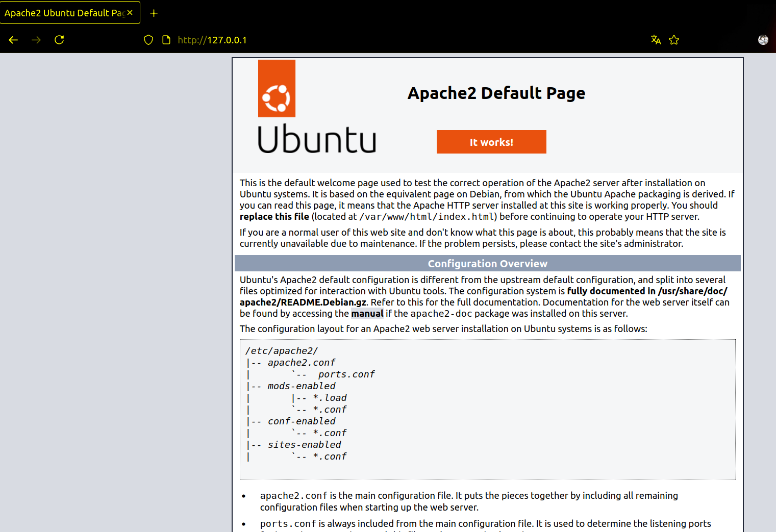Click /etc/apache2/ in the layout tree
Viewport: 776px width, 532px height.
click(282, 351)
